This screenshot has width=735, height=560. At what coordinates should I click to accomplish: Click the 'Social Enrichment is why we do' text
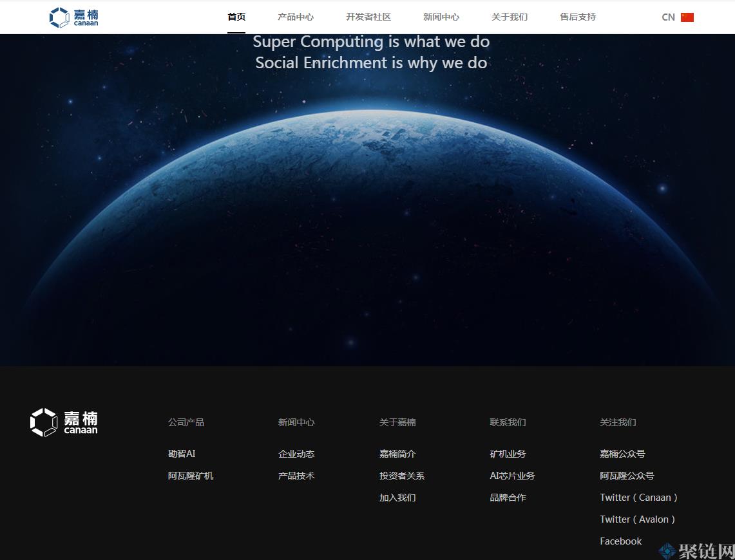371,62
